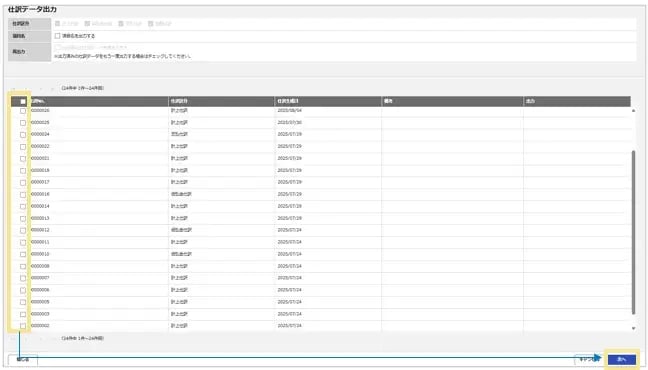Click the journal No. column header
648x370 pixels.
pyautogui.click(x=99, y=101)
